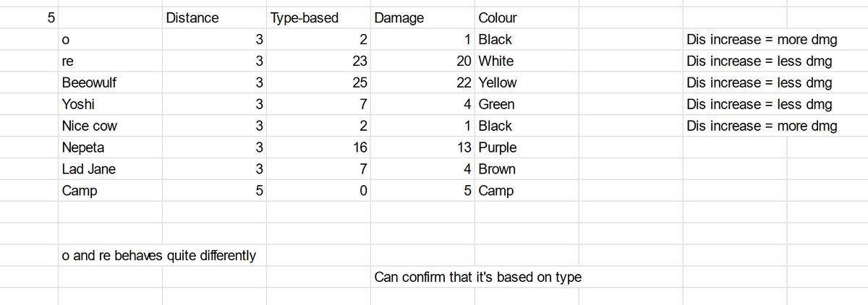868x305 pixels.
Task: Select the Type-based header cell
Action: click(x=304, y=18)
